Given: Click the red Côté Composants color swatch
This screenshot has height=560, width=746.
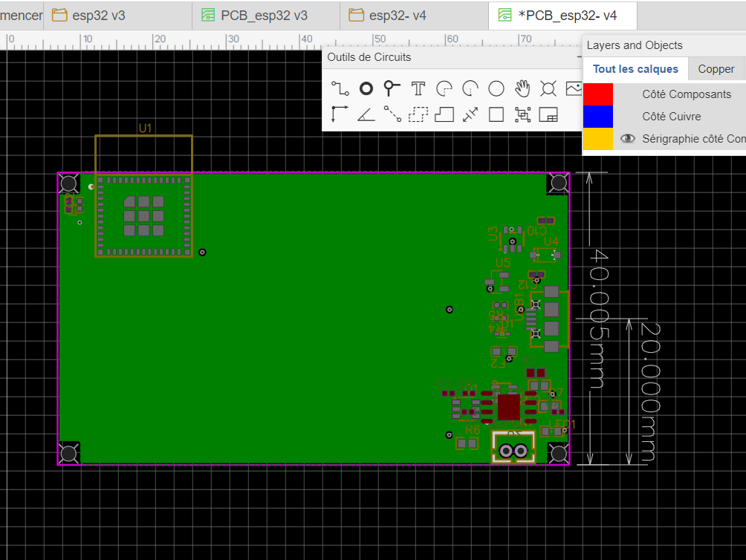Looking at the screenshot, I should pyautogui.click(x=598, y=94).
